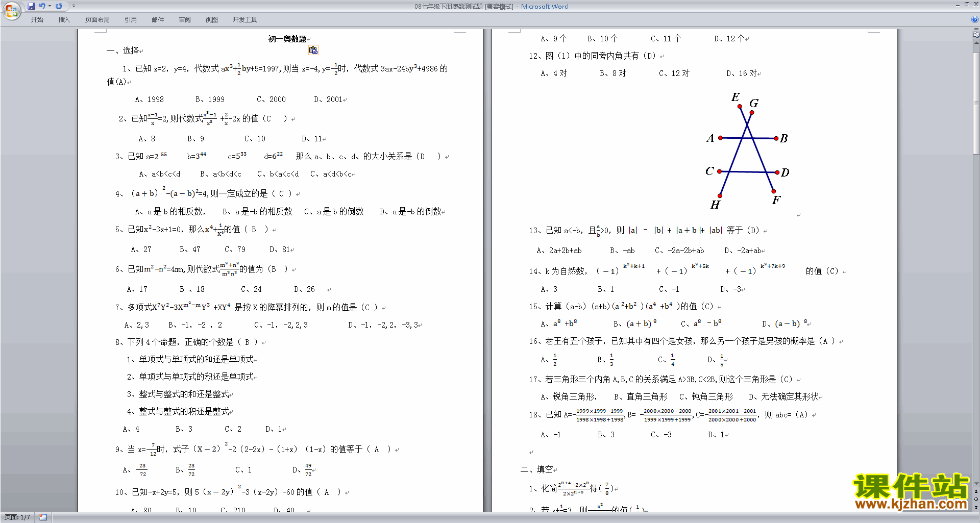Save the document from the quick access toolbar
980x523 pixels.
pos(31,6)
